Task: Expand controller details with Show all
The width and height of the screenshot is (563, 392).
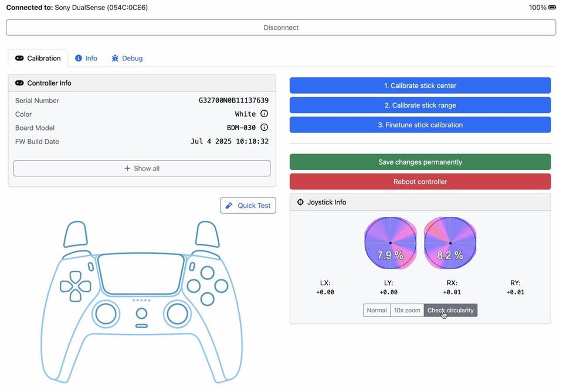Action: (142, 169)
